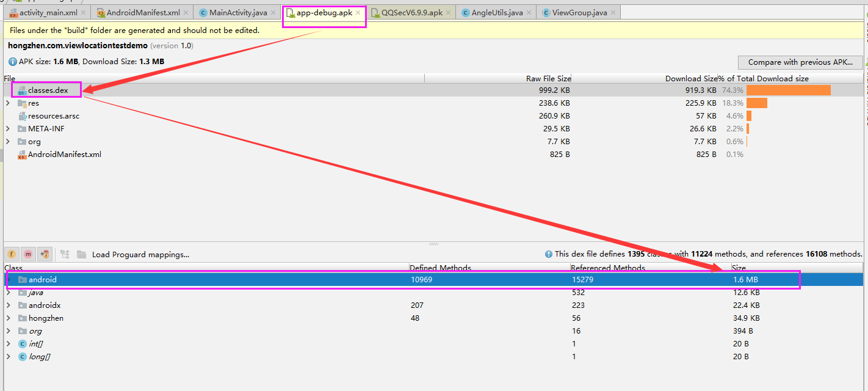Select the classes.dex file entry
This screenshot has height=391, width=868.
point(46,89)
